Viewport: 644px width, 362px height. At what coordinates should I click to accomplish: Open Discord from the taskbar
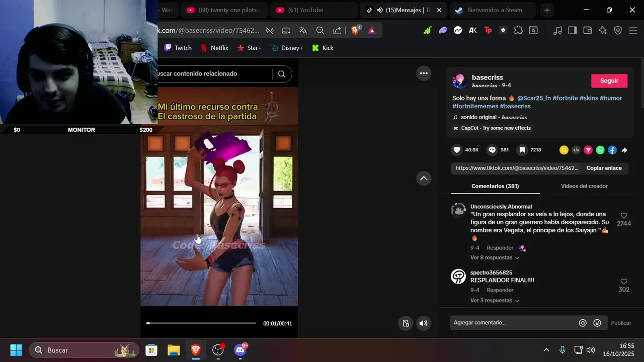[240, 350]
